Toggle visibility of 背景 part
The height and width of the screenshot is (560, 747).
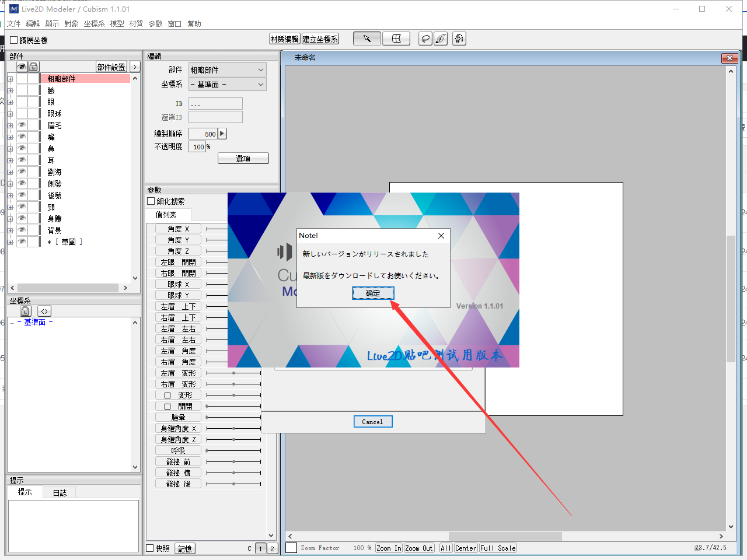click(x=22, y=230)
